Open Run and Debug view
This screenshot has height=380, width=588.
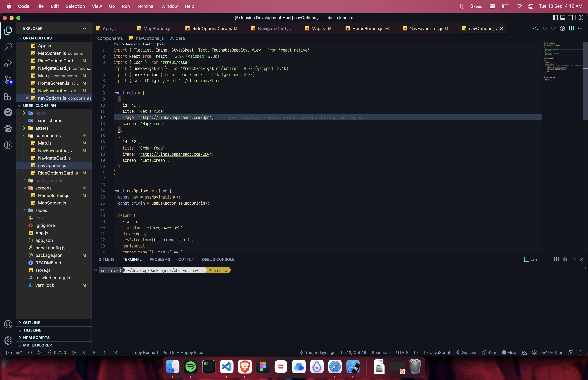point(8,63)
